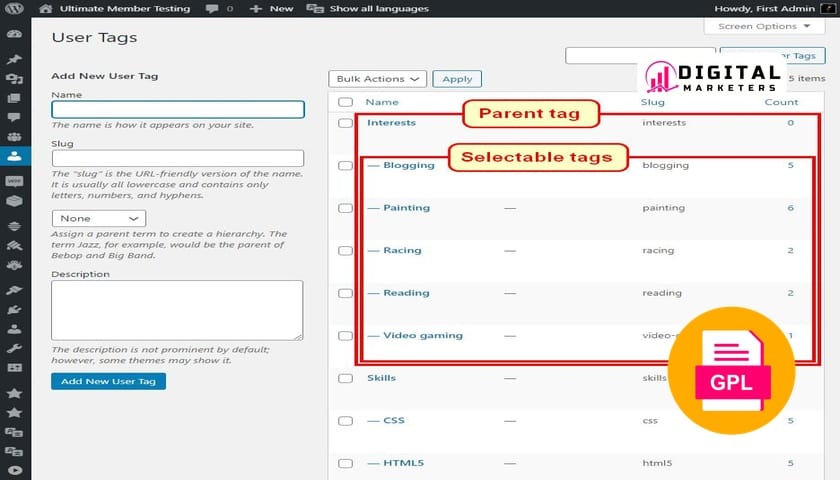
Task: Toggle the select-all checkbox in table header
Action: coord(346,102)
